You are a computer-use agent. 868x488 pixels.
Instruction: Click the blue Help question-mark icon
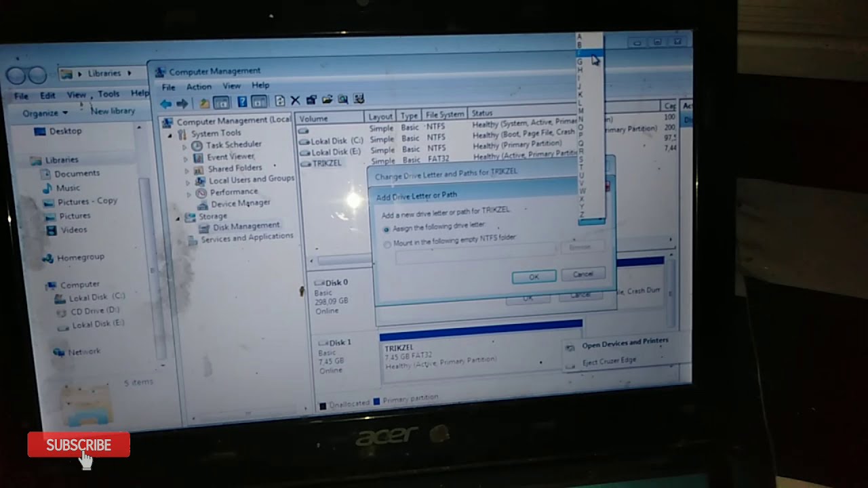(242, 102)
